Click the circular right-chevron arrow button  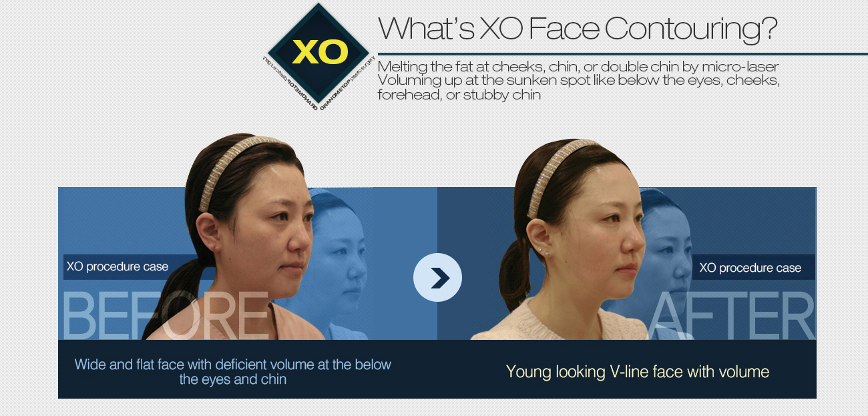coord(437,278)
